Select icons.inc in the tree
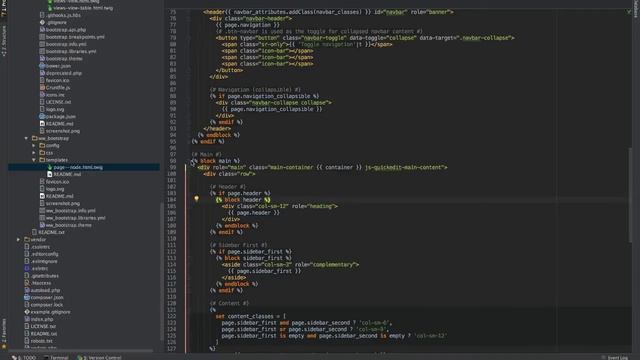This screenshot has width=640, height=360. (x=55, y=95)
